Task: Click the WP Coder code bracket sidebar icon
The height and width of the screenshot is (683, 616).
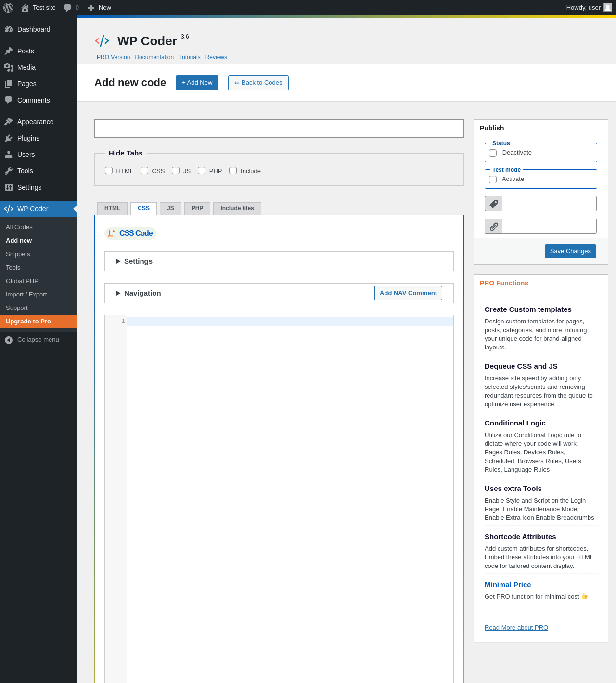Action: (9, 209)
